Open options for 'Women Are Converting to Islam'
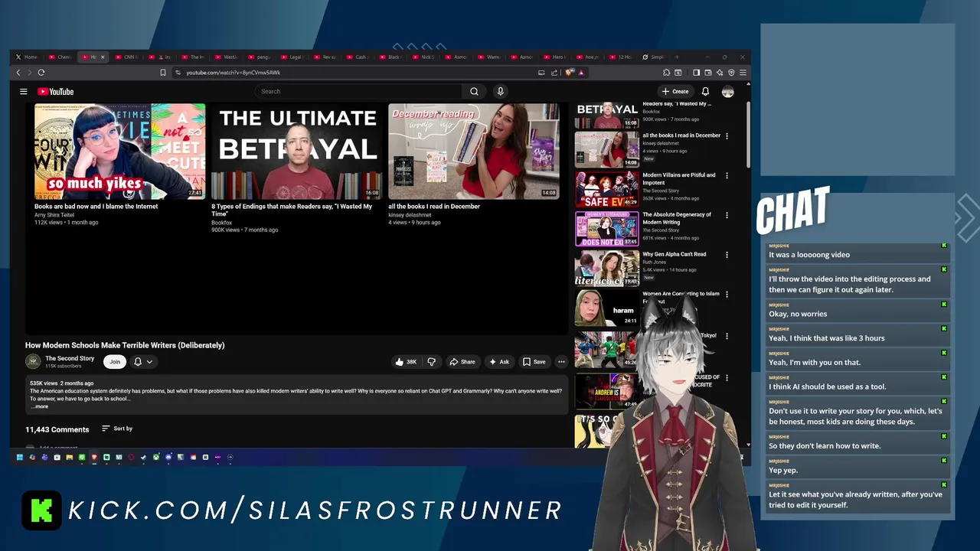Image resolution: width=980 pixels, height=551 pixels. tap(727, 295)
